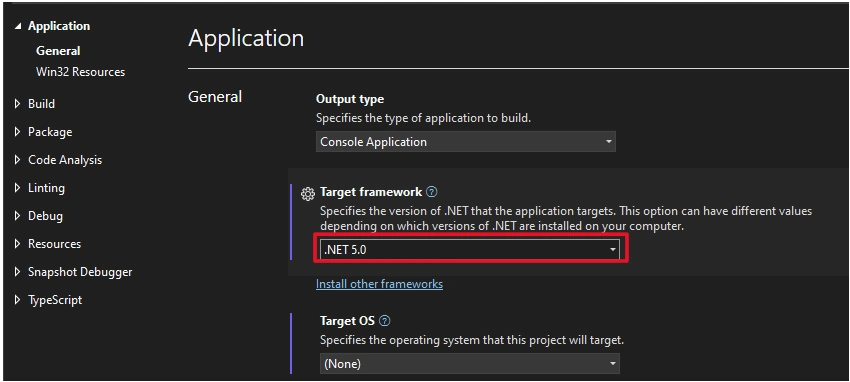Open the Output type dropdown
The width and height of the screenshot is (850, 382).
[466, 142]
